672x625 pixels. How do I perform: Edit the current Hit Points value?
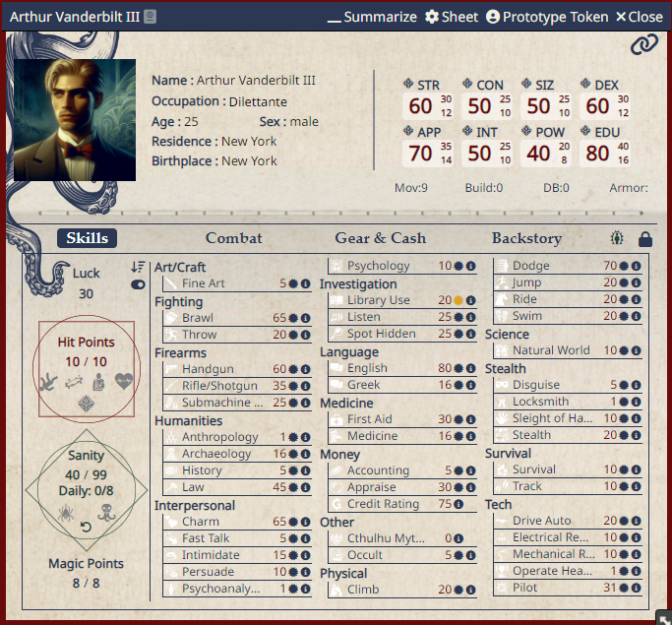(73, 362)
